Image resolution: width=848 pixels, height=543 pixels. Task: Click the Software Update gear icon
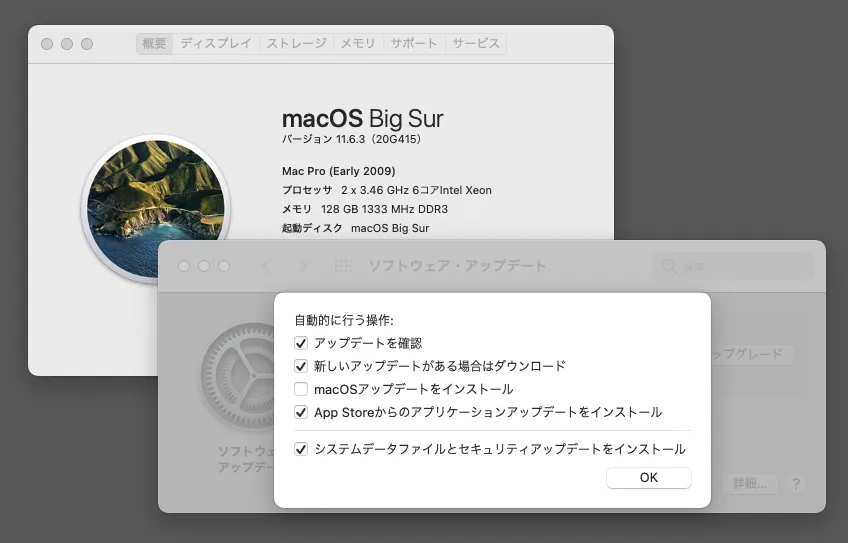pos(238,375)
